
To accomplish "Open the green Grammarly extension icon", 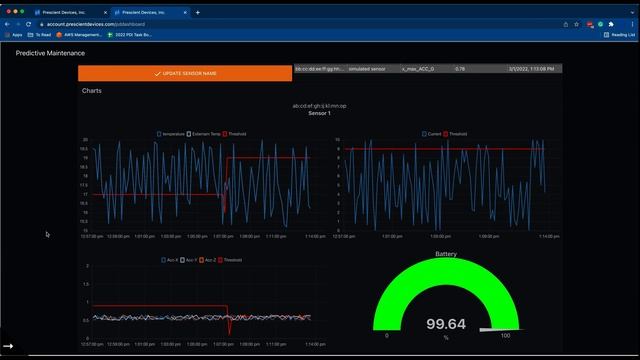I will [x=600, y=24].
